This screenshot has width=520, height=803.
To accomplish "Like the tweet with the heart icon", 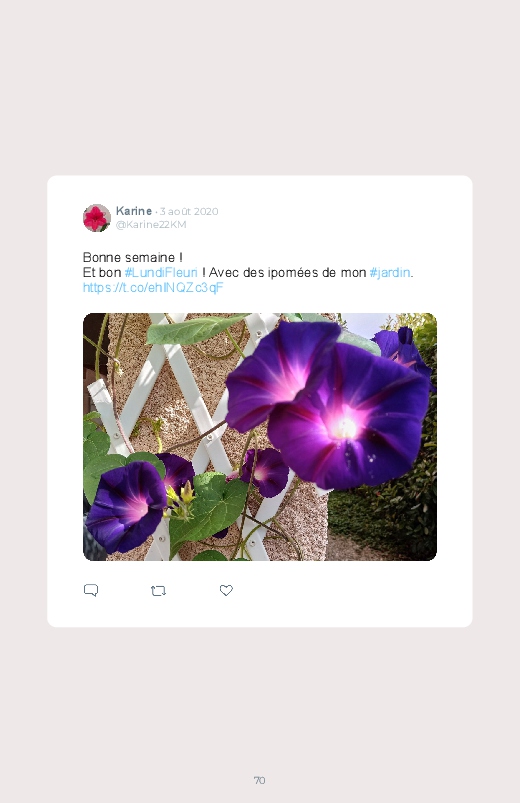I will click(226, 590).
